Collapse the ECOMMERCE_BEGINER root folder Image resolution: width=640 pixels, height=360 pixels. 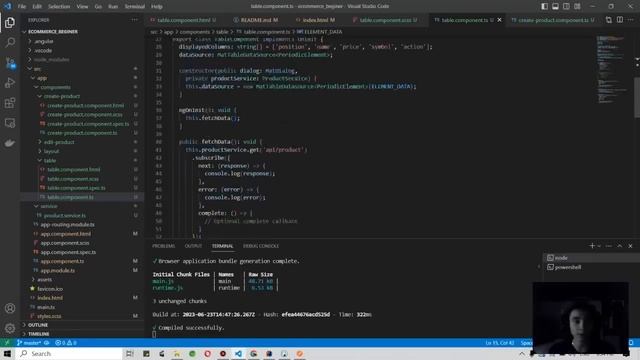point(82,31)
